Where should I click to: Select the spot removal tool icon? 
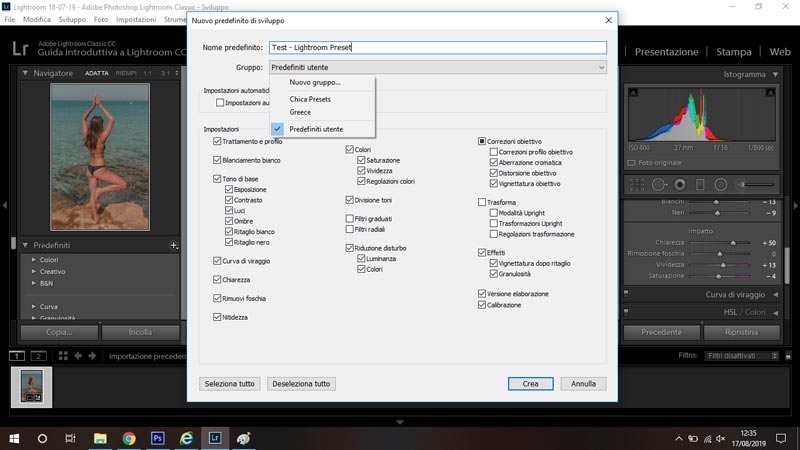point(658,184)
